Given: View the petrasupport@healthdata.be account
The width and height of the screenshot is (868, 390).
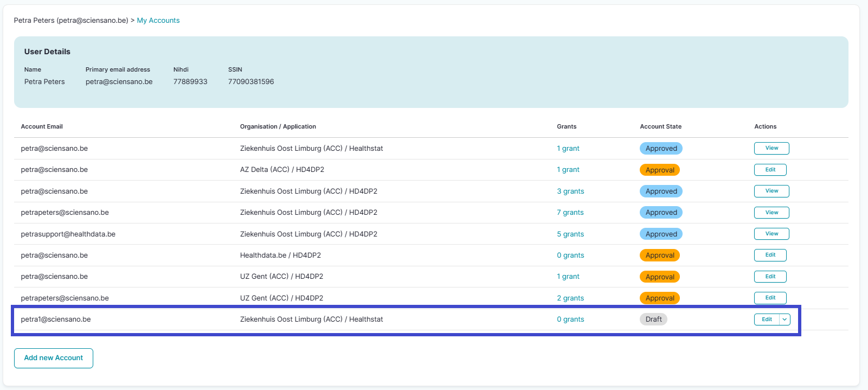Looking at the screenshot, I should 771,234.
